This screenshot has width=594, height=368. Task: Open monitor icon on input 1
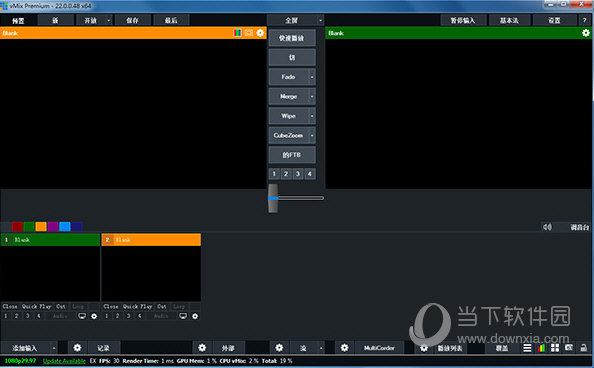[x=82, y=316]
